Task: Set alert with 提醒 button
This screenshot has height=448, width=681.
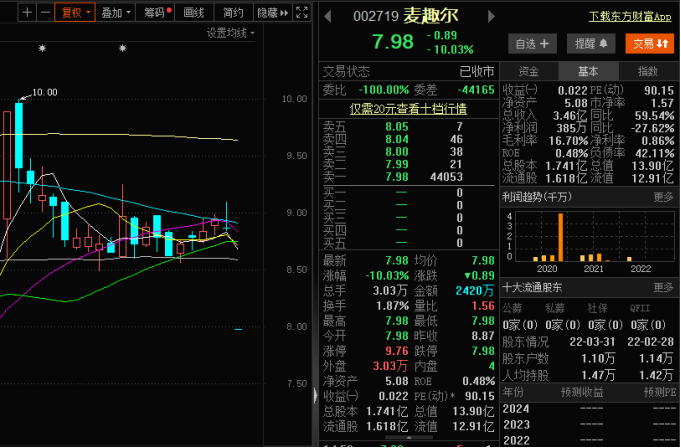Action: click(591, 43)
